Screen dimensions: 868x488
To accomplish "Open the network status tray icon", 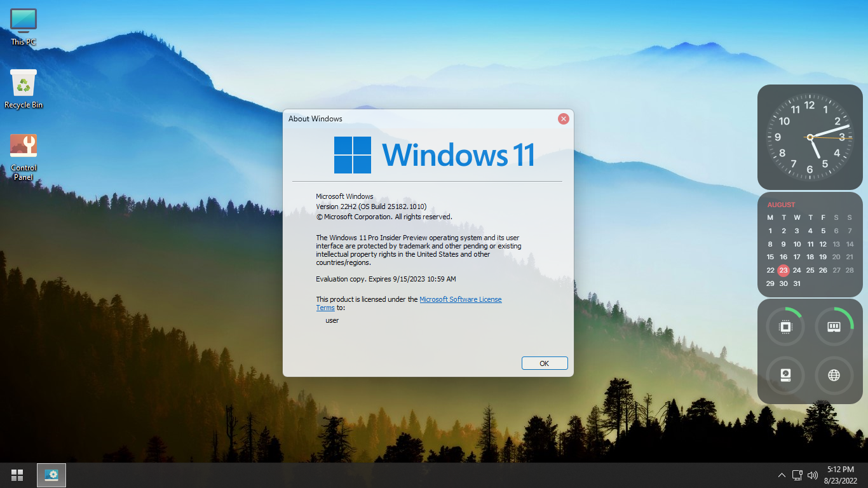I will [x=797, y=475].
